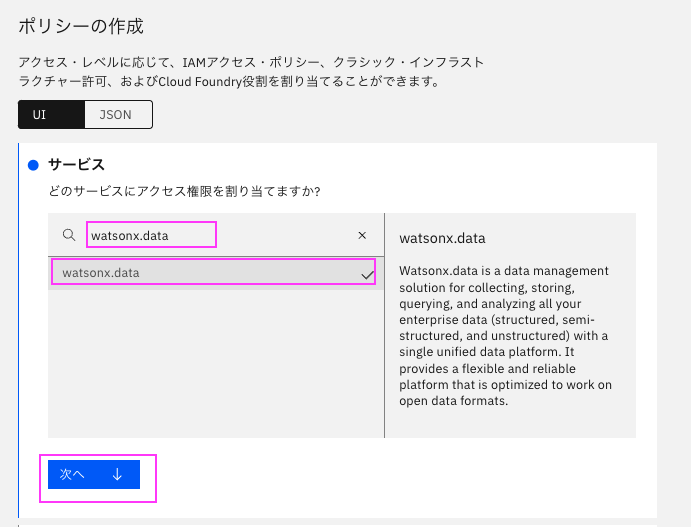Click the Watsonx.data description paragraph
691x527 pixels.
pyautogui.click(x=505, y=336)
